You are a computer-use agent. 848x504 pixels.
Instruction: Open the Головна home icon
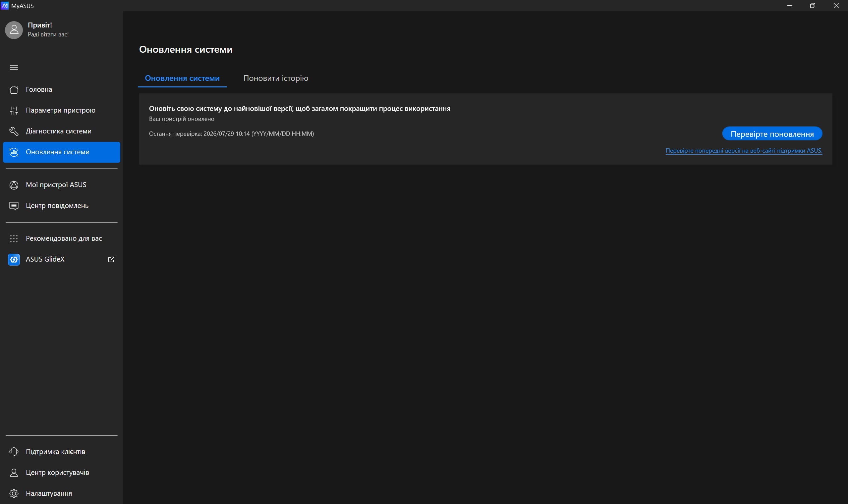[14, 89]
